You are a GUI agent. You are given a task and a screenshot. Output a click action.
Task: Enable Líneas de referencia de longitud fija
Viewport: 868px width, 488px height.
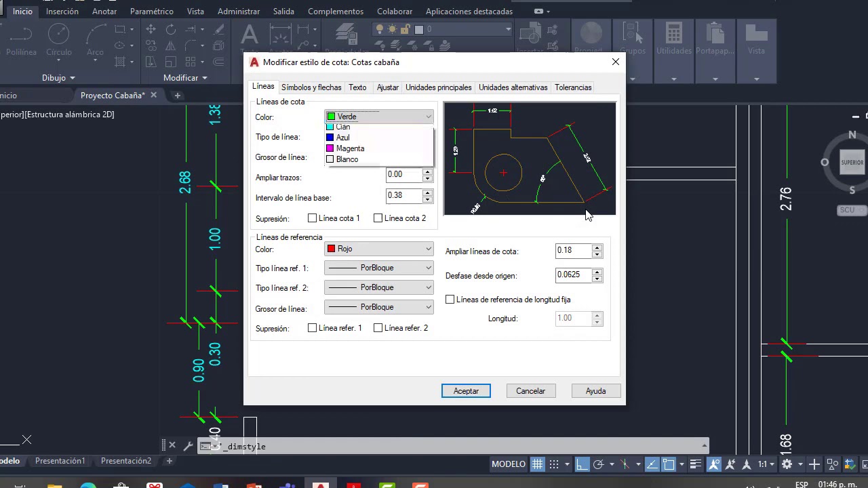450,300
